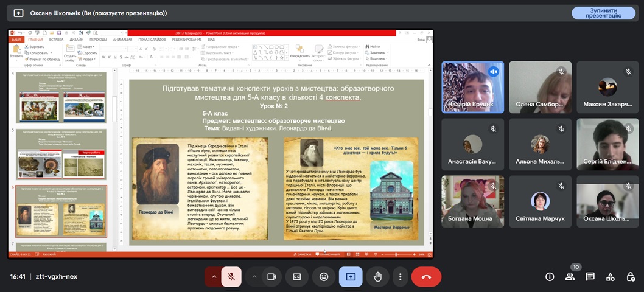Select slide 4 thumbnail
Screen dimensions: 644x292
click(x=61, y=98)
